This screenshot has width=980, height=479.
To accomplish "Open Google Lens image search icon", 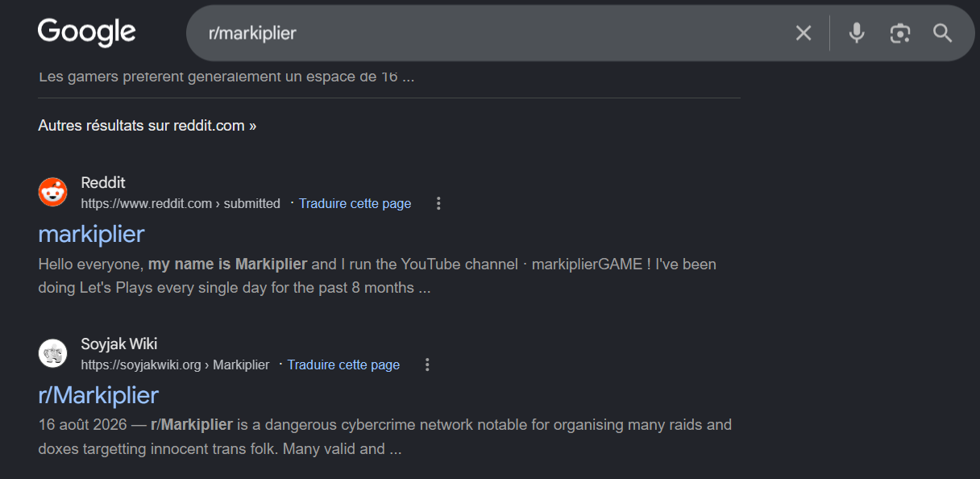I will [899, 33].
